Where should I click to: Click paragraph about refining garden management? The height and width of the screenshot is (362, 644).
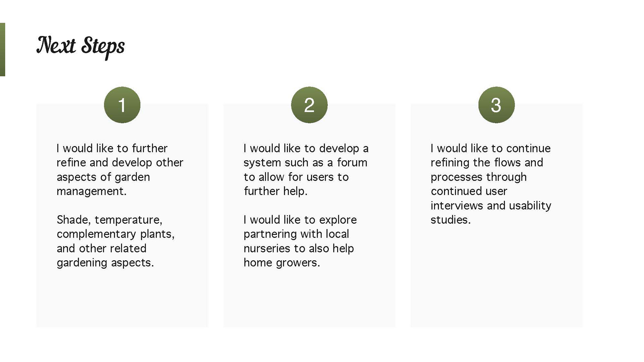click(x=120, y=170)
